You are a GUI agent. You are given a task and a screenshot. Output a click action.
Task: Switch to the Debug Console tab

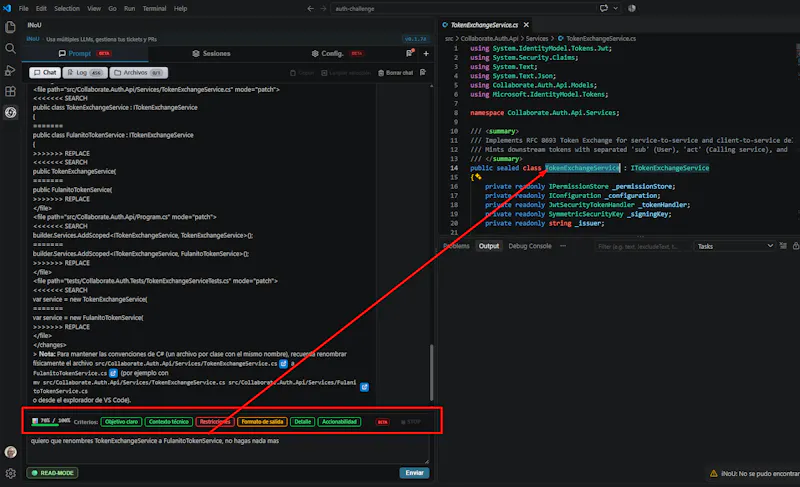click(x=530, y=246)
